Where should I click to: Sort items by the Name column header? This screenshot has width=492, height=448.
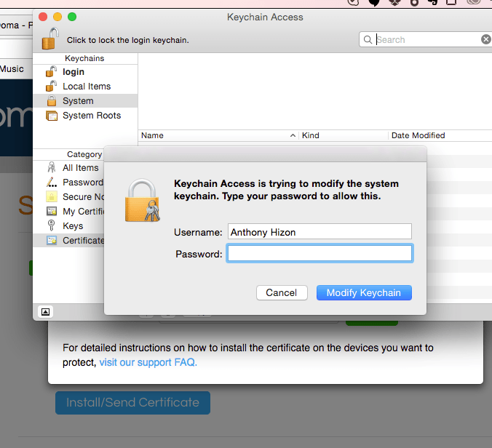(218, 135)
